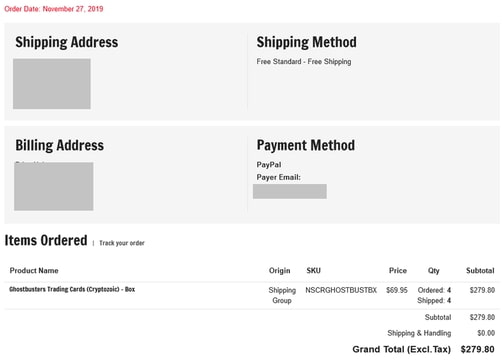Click the Items Ordered heading
The height and width of the screenshot is (360, 502).
pyautogui.click(x=46, y=240)
